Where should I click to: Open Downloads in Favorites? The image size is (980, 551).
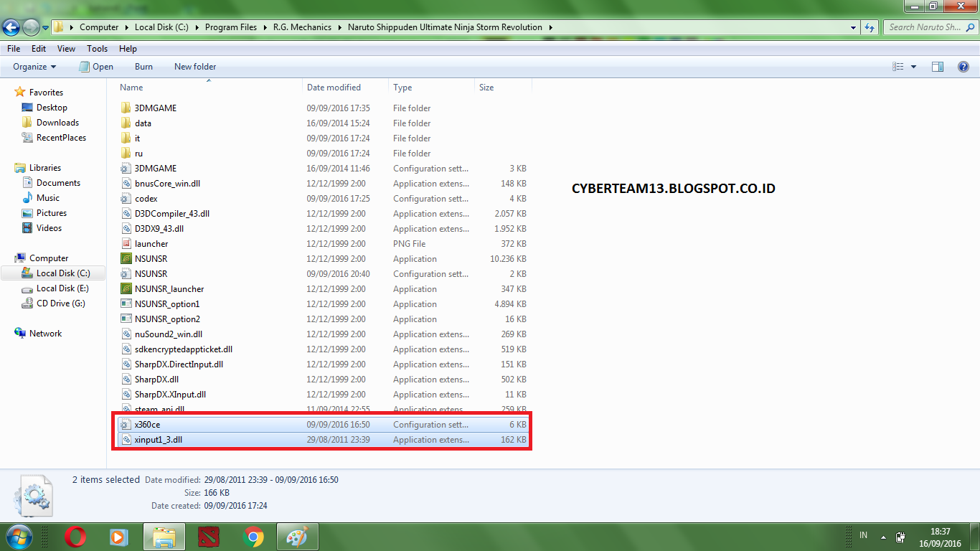click(x=57, y=123)
